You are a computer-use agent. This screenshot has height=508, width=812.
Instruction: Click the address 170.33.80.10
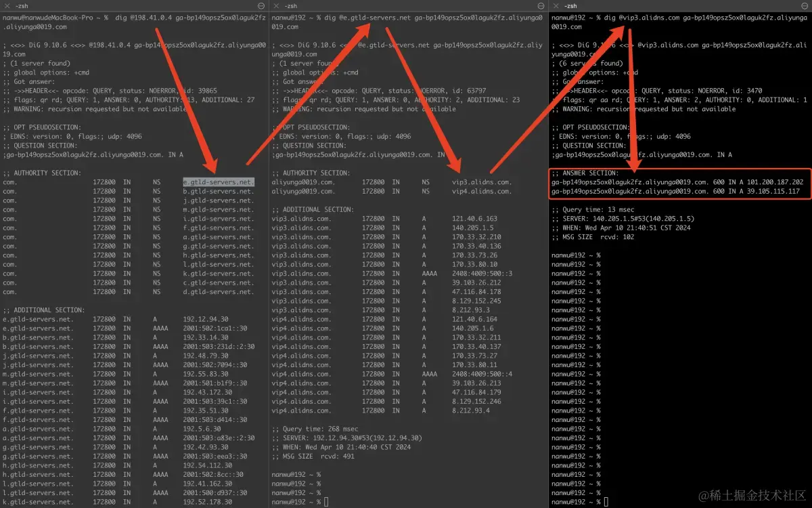pos(474,264)
